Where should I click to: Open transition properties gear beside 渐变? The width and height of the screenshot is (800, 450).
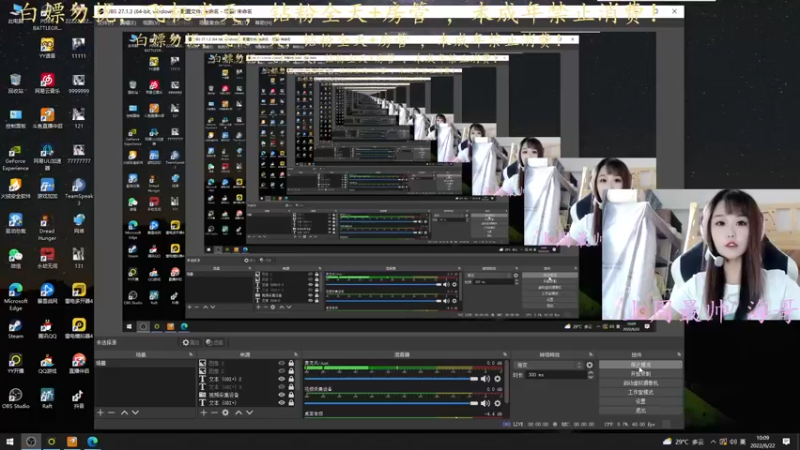(589, 365)
